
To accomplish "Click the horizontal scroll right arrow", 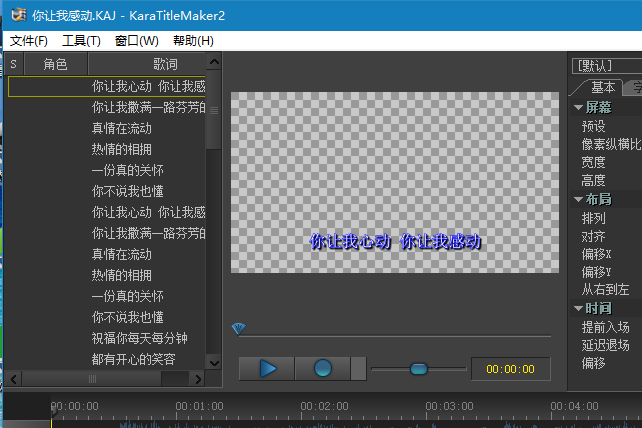I will click(198, 379).
